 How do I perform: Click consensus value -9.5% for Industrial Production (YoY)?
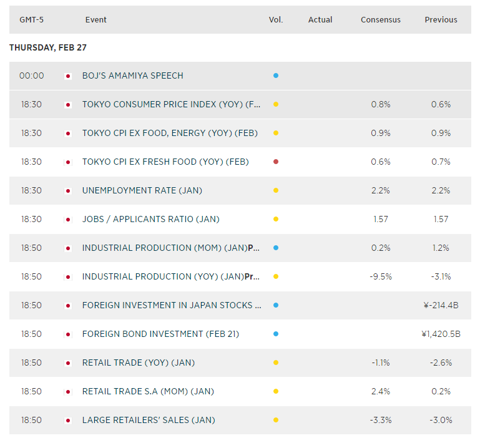point(381,276)
